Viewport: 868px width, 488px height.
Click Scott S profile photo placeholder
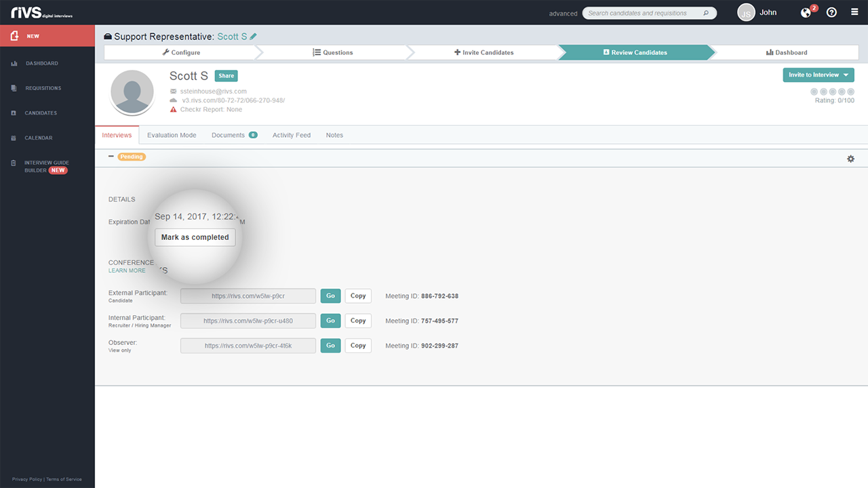(x=132, y=92)
